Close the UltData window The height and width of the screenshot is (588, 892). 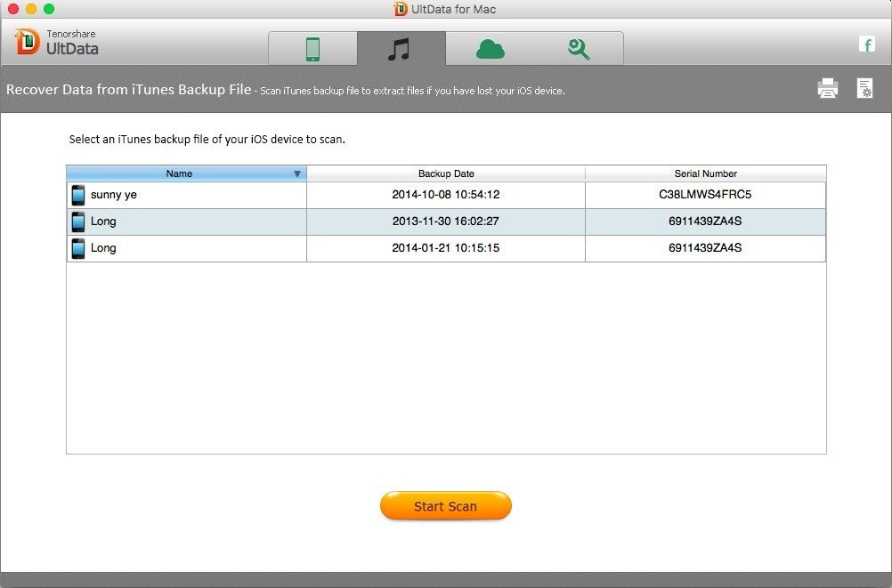(x=13, y=9)
